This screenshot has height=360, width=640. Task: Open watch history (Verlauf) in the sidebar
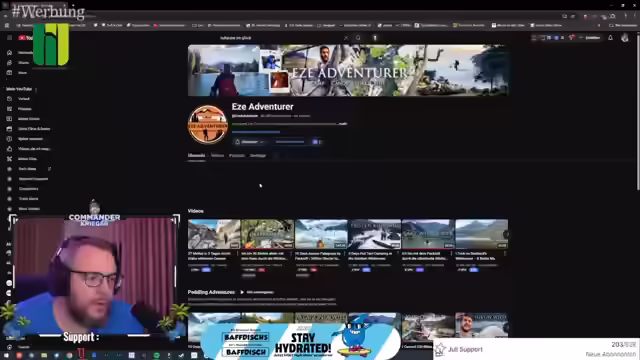[24, 99]
